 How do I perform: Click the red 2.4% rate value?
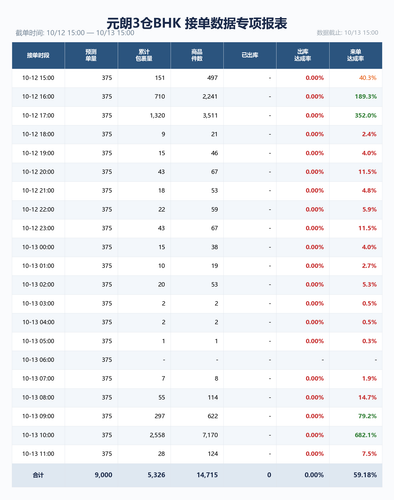pos(369,134)
